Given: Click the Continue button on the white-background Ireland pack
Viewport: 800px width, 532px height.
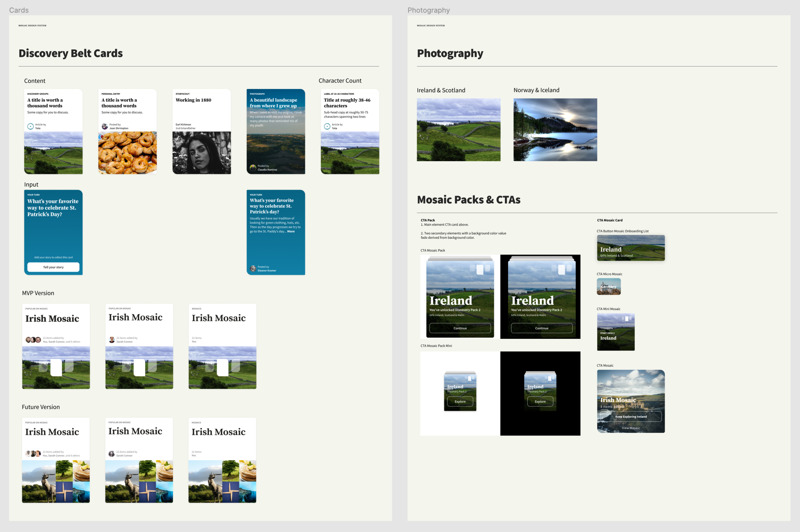Looking at the screenshot, I should coord(460,328).
